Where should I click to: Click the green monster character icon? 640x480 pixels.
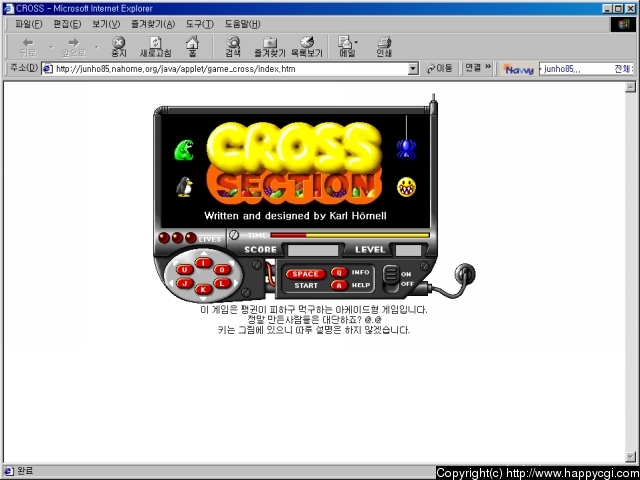tap(184, 150)
